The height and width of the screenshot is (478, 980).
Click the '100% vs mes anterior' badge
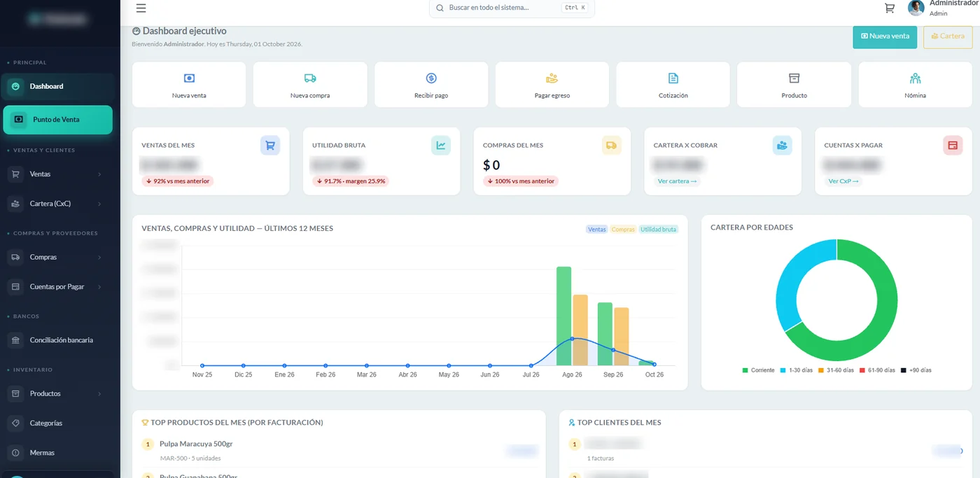click(x=521, y=181)
